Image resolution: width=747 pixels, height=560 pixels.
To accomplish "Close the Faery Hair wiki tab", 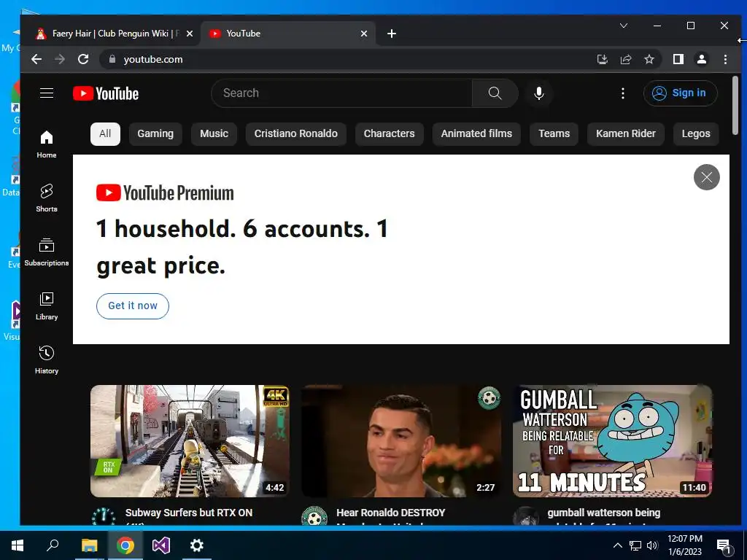I will [190, 34].
